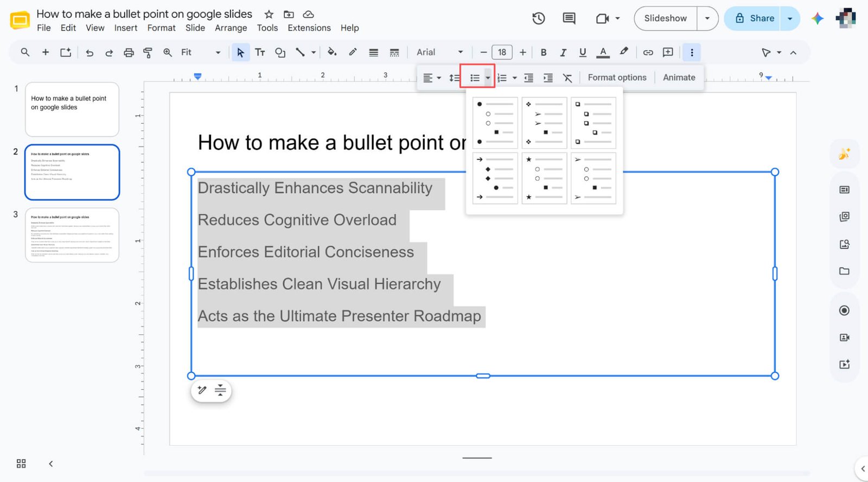Image resolution: width=868 pixels, height=482 pixels.
Task: Click the star to favorite document
Action: pos(269,14)
